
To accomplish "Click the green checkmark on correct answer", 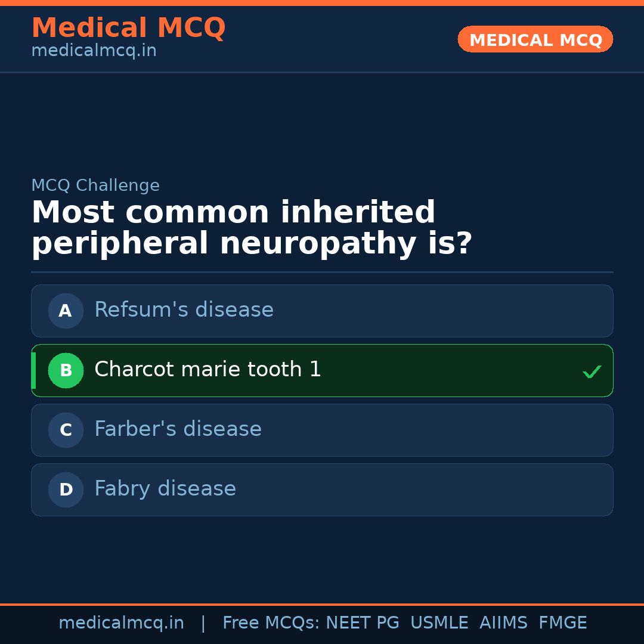I will (x=592, y=371).
